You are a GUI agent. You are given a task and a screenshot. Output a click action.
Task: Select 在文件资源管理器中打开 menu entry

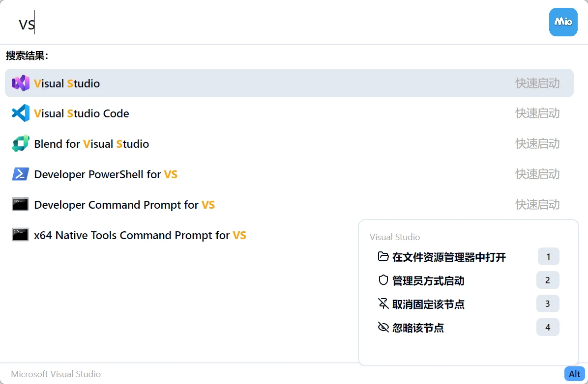click(x=449, y=257)
